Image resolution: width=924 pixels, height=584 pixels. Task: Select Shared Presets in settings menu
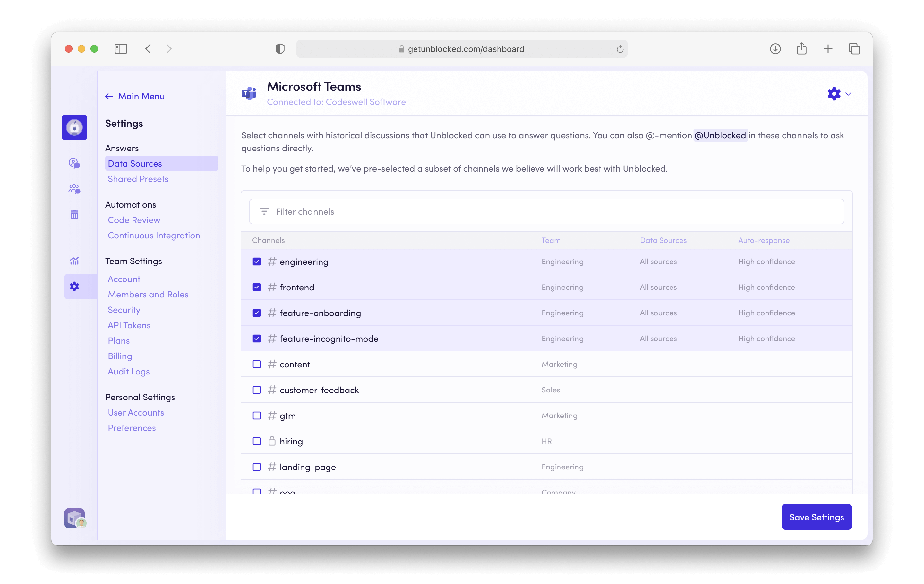point(138,179)
